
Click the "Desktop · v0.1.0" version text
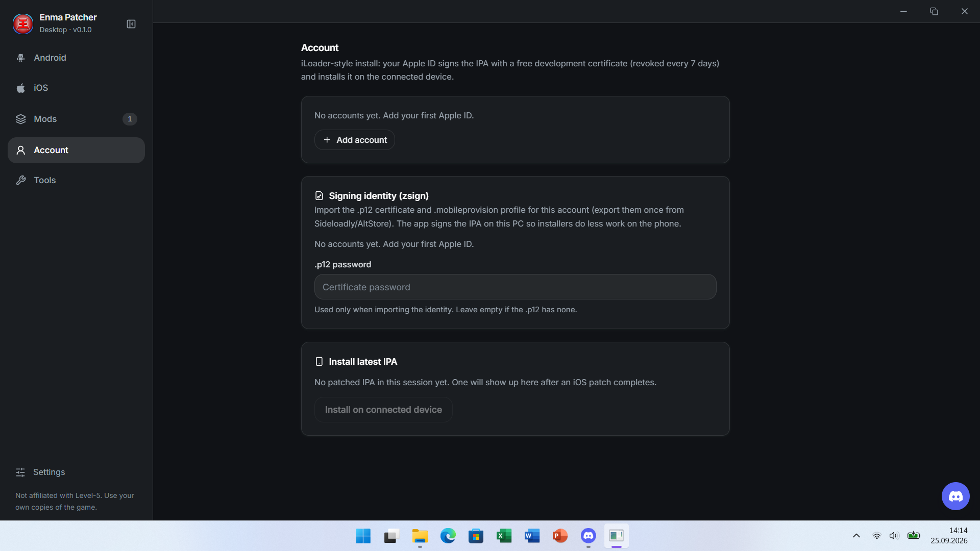click(65, 30)
